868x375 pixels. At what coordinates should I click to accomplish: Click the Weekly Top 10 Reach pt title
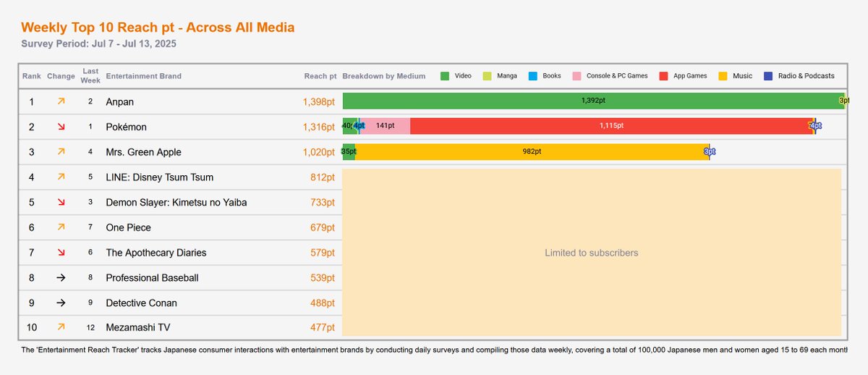(x=158, y=28)
